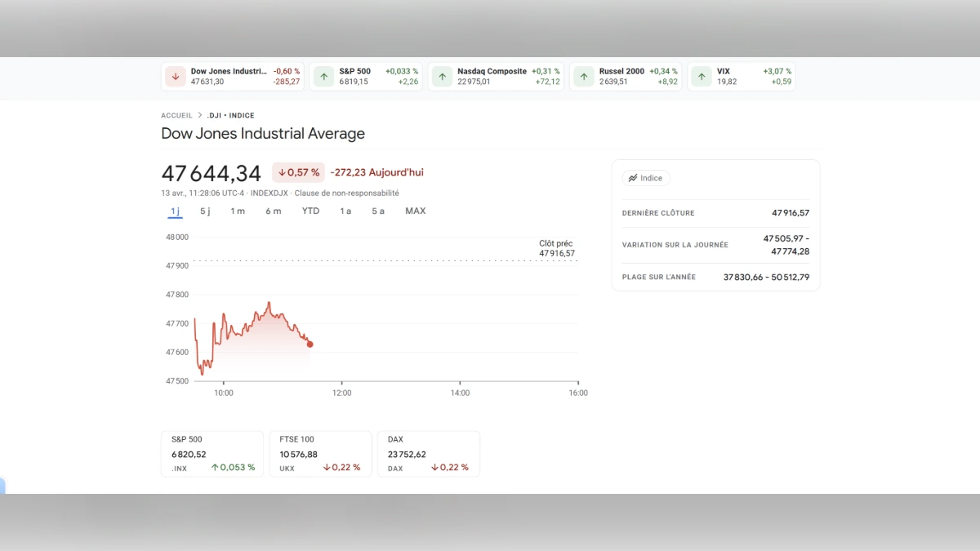
Task: Click the red endpoint dot on chart
Action: click(x=310, y=344)
